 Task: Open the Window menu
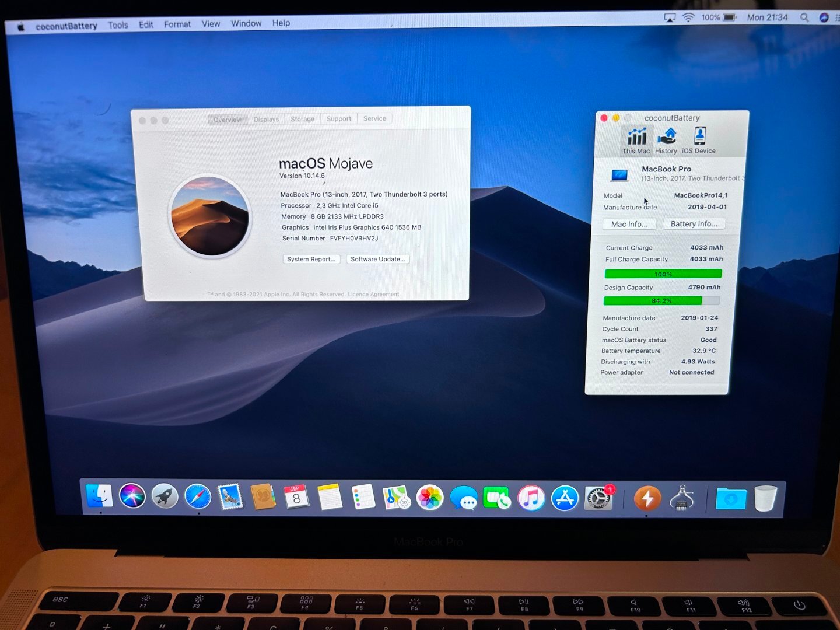pyautogui.click(x=246, y=23)
